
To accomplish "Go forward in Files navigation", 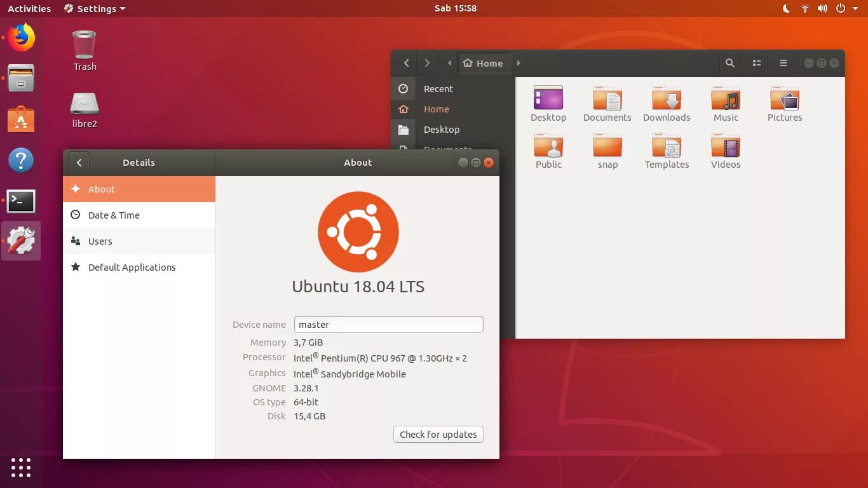I will (x=427, y=63).
